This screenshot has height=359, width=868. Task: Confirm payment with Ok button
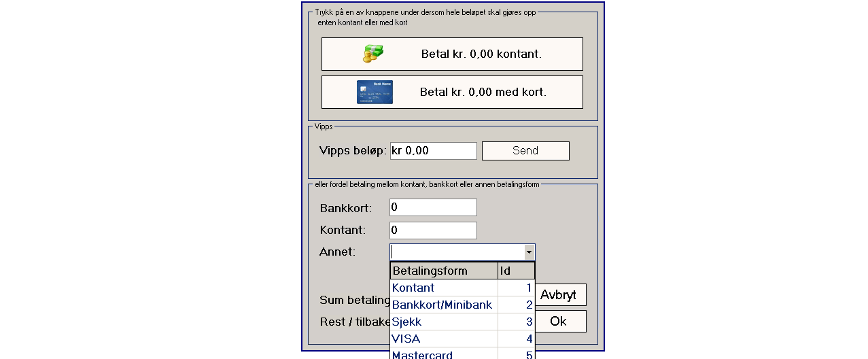pos(561,322)
